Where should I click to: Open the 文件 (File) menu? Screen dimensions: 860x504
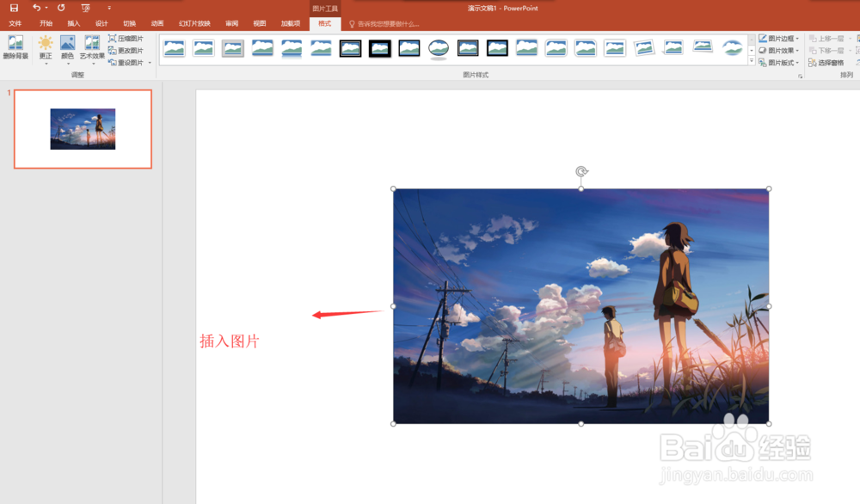click(15, 23)
